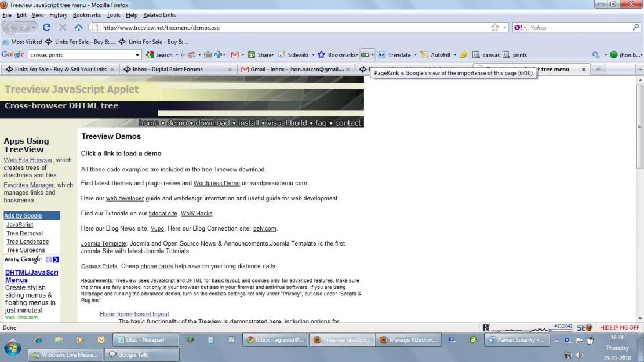This screenshot has height=362, width=644.
Task: Follow the web developer link
Action: coord(125,199)
